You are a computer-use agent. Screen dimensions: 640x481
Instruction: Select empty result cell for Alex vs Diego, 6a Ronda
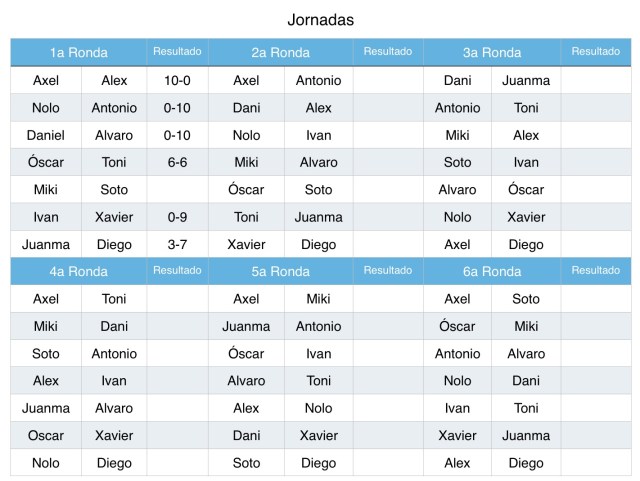tap(596, 463)
